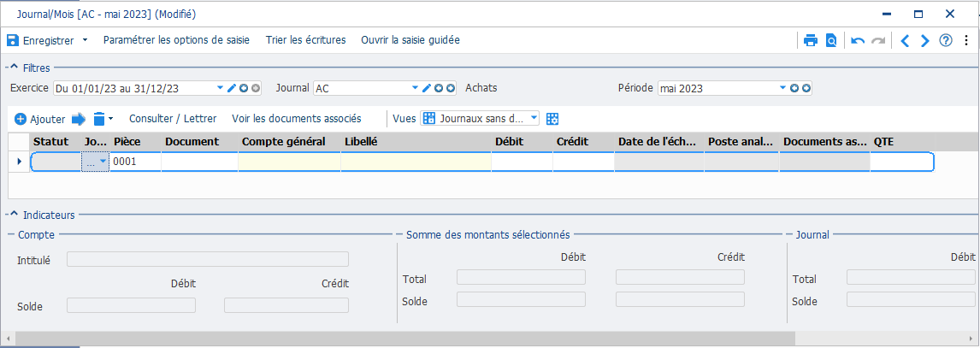
Task: Click the blue arrow icon beside Ajouter
Action: point(78,118)
